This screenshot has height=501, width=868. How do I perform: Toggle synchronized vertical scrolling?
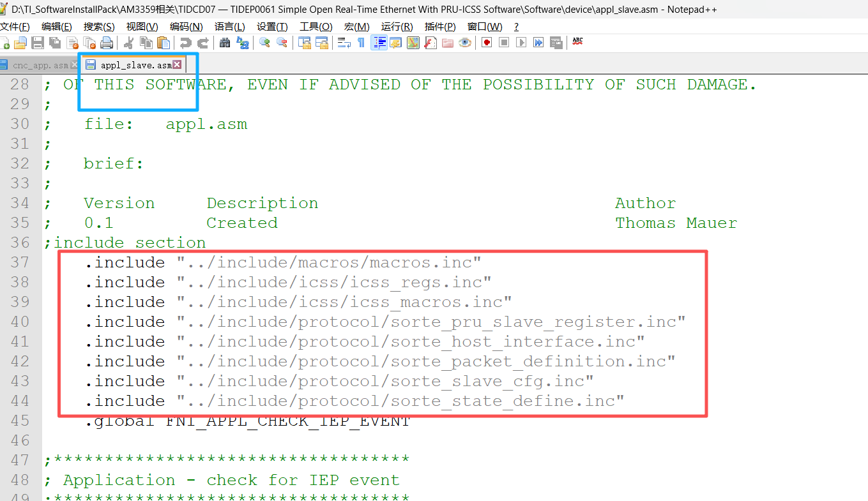pos(305,43)
